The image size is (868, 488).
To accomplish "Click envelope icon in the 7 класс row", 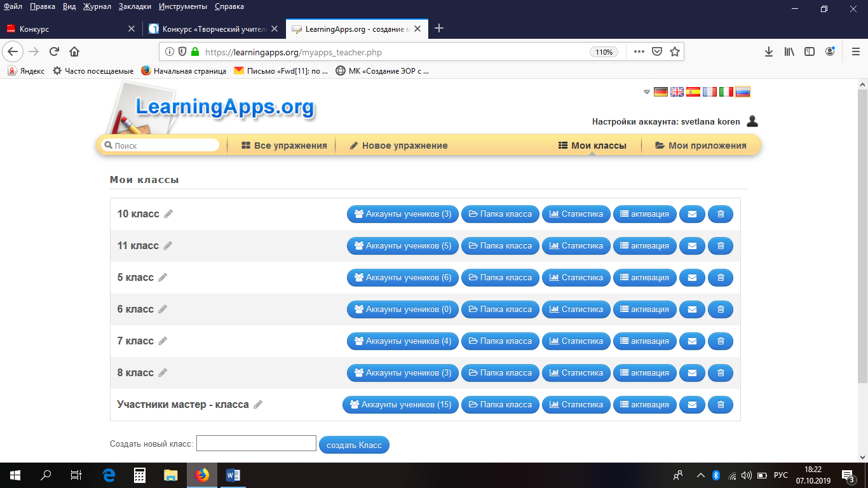I will 692,341.
